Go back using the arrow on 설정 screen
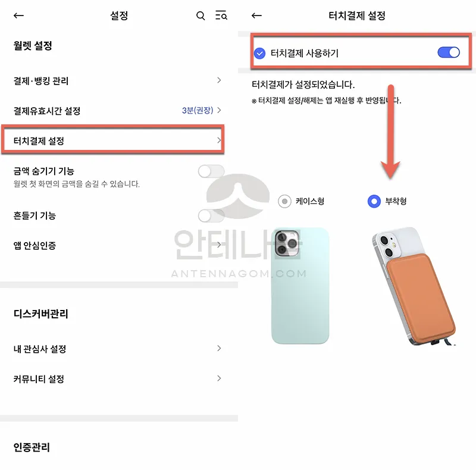476x470 pixels. coord(19,15)
